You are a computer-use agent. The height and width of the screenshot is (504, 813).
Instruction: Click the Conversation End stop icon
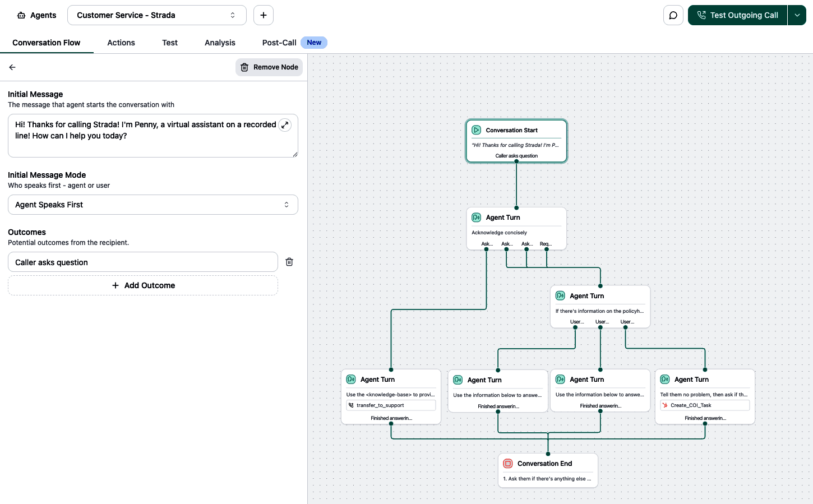[508, 464]
